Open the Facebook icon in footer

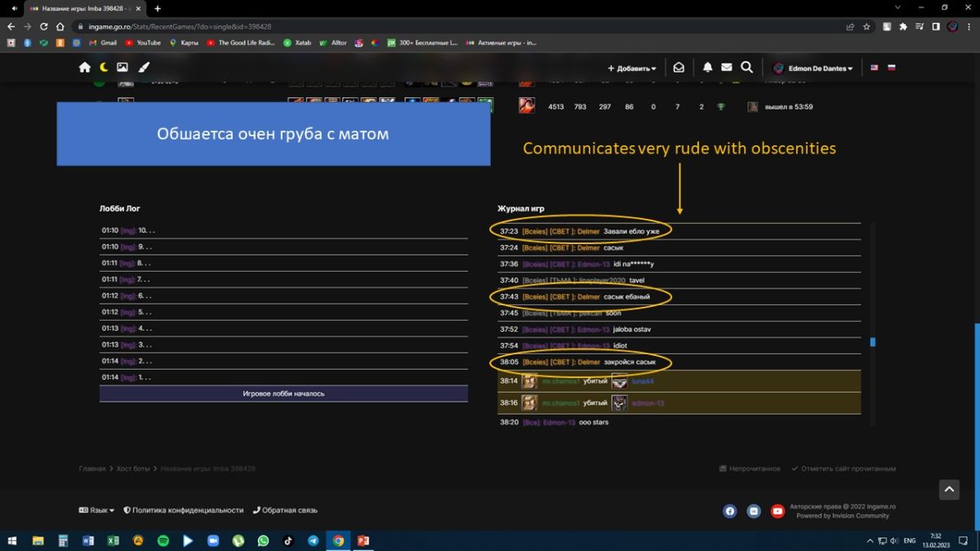730,511
